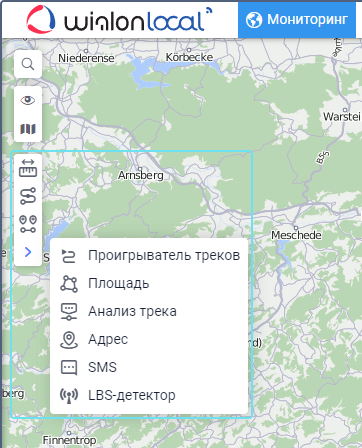362x448 pixels.
Task: Open the SMS tool entry
Action: point(150,367)
